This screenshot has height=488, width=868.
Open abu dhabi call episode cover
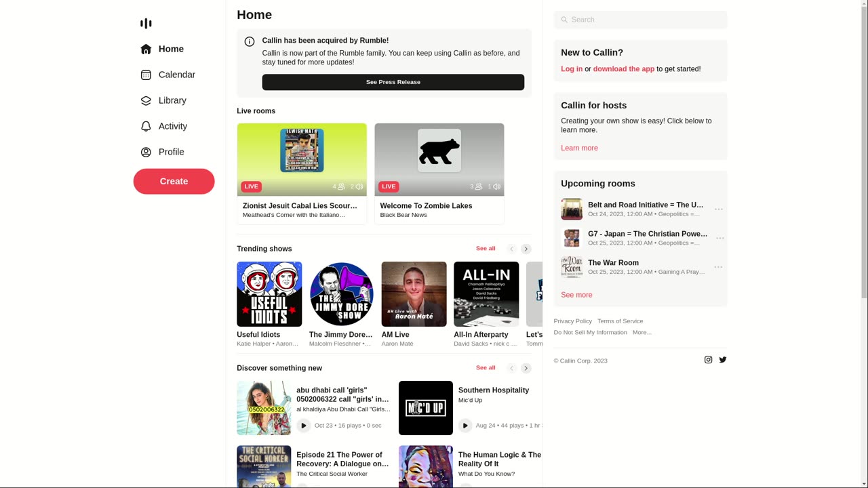[264, 408]
